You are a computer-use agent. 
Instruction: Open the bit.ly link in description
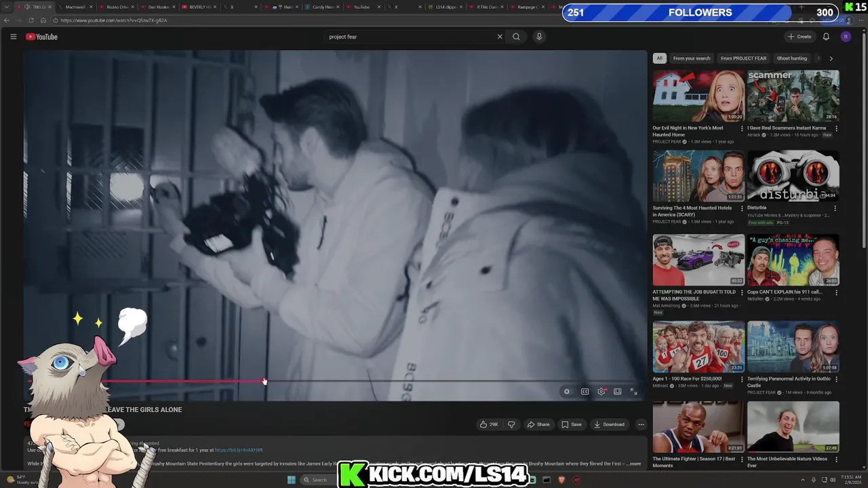point(238,450)
